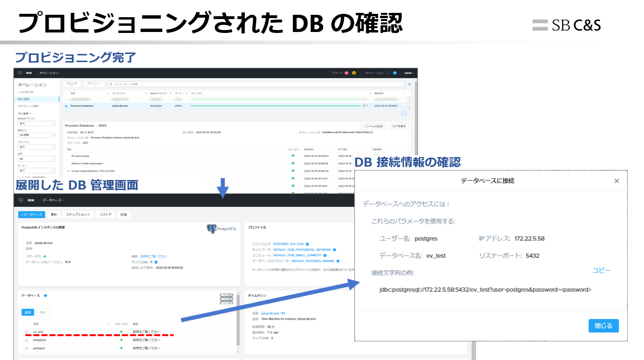Select 現在/直前 in the operations sidebar
644x360 pixels.
tap(37, 99)
